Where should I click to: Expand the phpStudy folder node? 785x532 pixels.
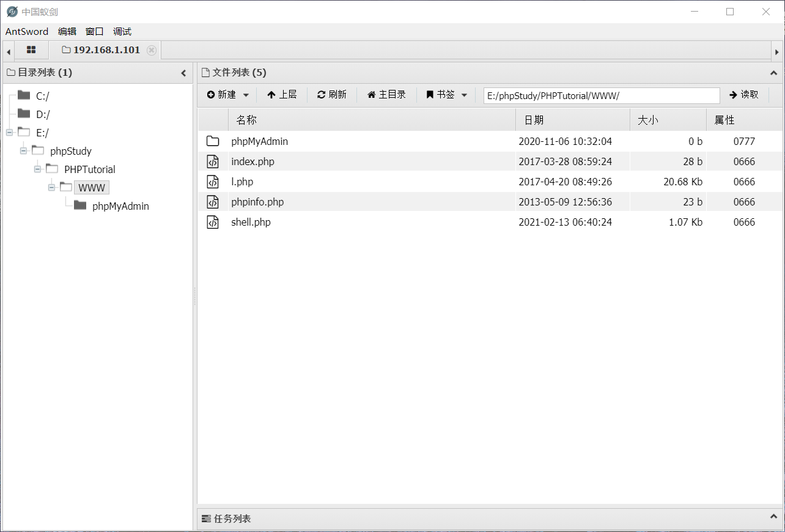pos(23,150)
